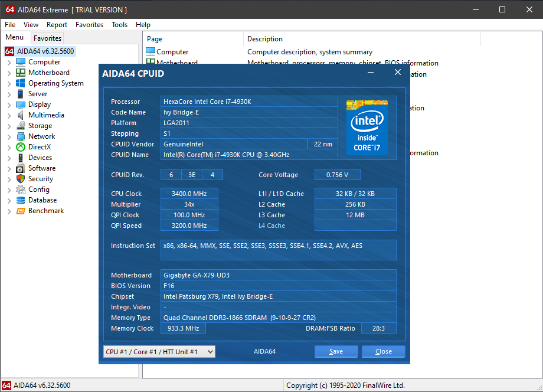Screen dimensions: 543x392
Task: Click the 12 MB L3 Cache value
Action: (355, 215)
